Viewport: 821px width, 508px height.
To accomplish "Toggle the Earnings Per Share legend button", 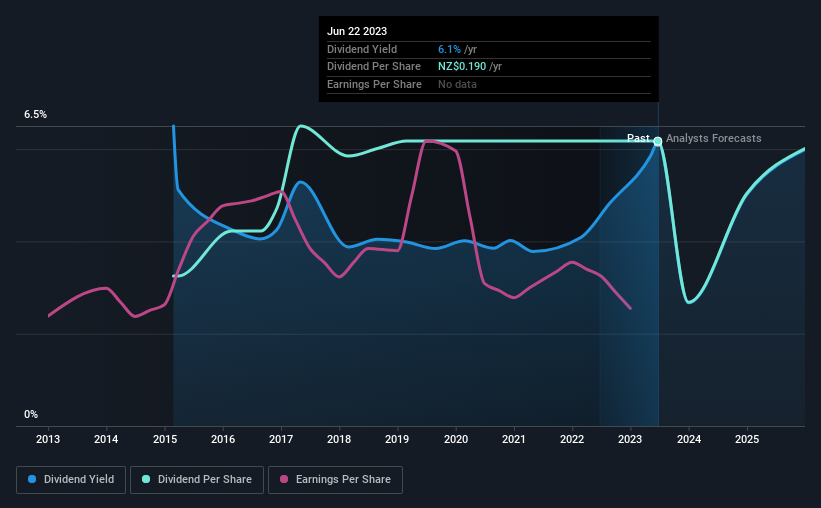I will click(x=335, y=479).
